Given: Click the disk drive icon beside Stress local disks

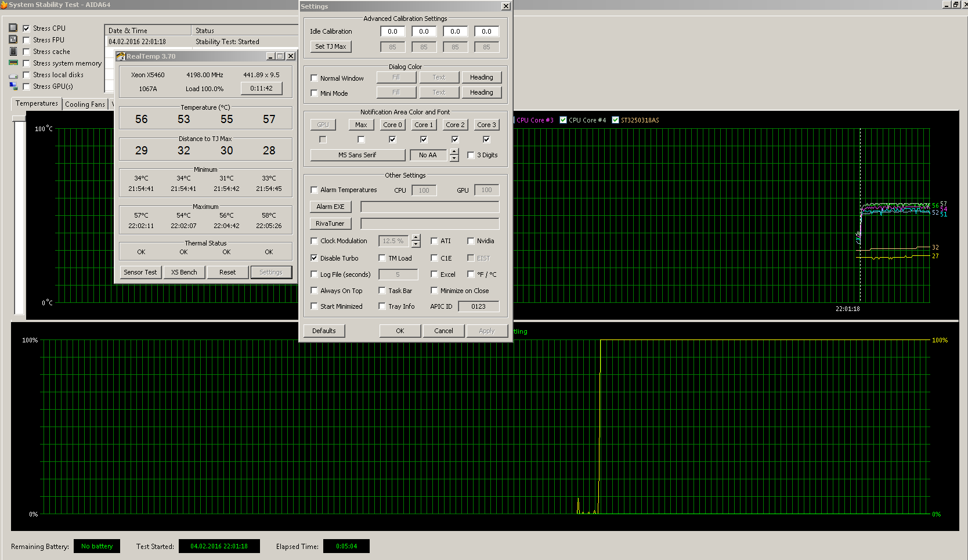Looking at the screenshot, I should 13,75.
